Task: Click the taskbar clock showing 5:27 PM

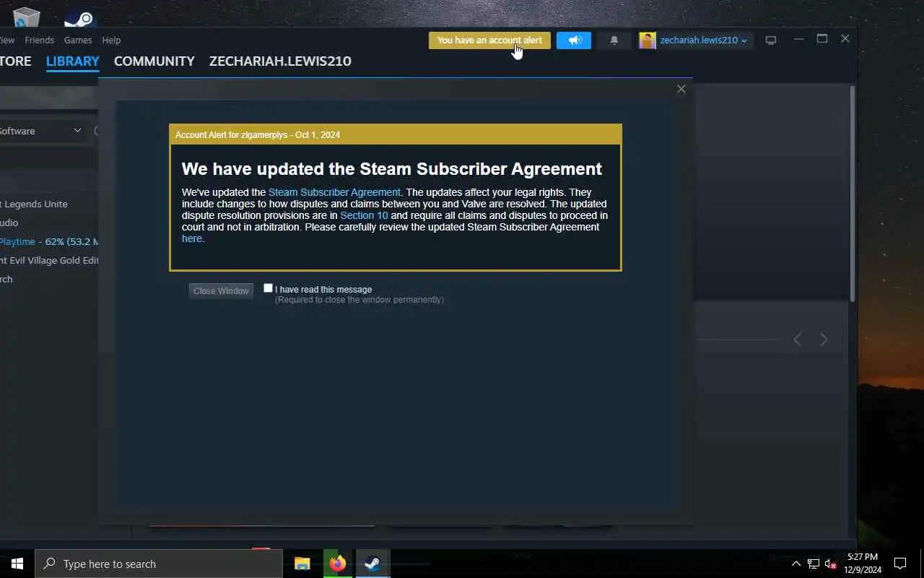Action: click(x=863, y=564)
